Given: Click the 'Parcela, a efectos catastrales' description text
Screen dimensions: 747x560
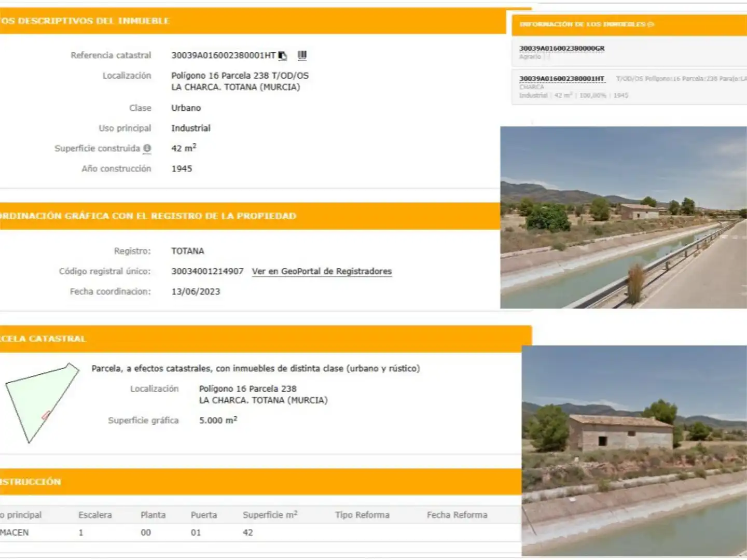Looking at the screenshot, I should tap(256, 368).
